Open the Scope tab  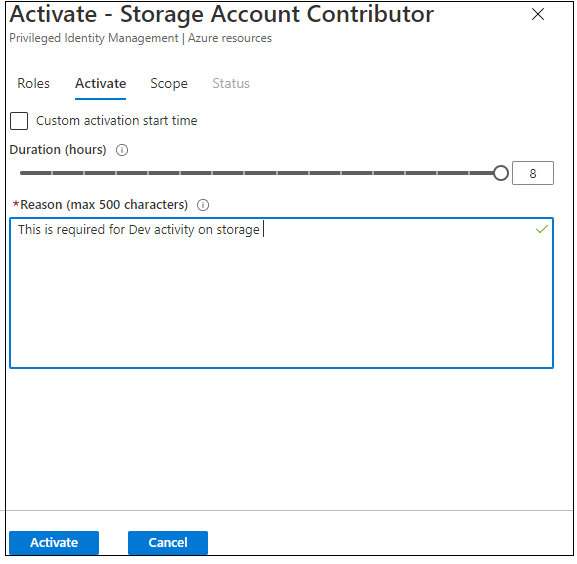[x=169, y=84]
